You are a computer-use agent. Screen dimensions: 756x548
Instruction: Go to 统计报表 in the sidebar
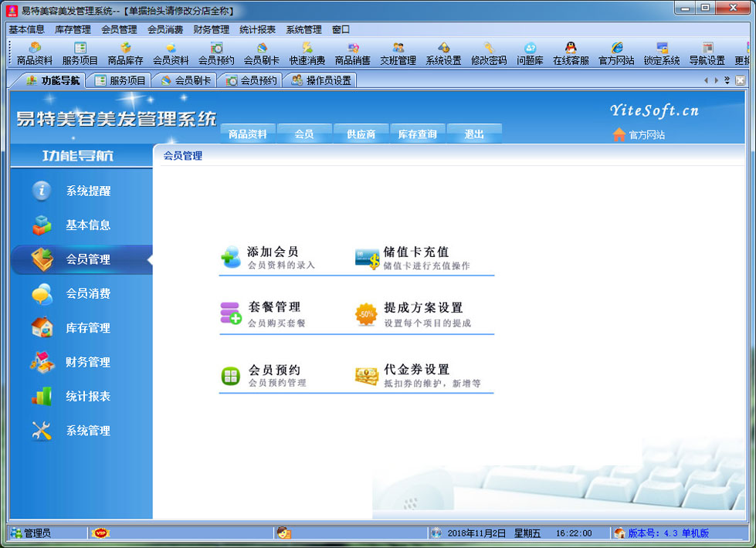[x=87, y=397]
